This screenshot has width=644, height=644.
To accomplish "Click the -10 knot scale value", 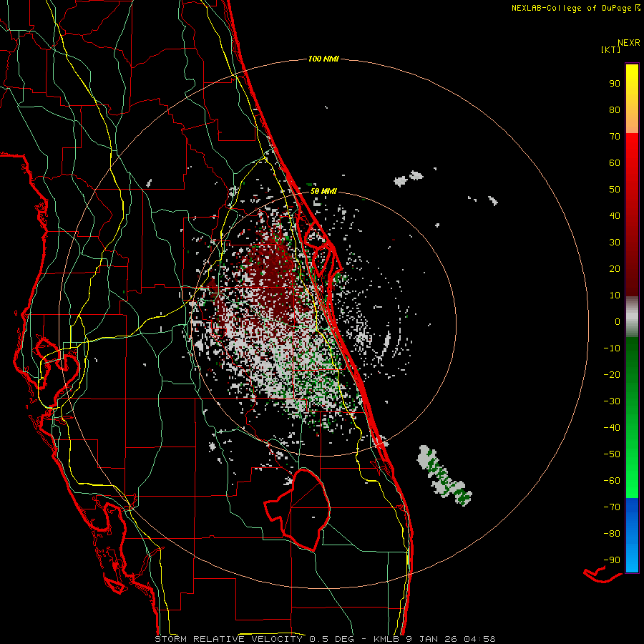I will tap(612, 348).
